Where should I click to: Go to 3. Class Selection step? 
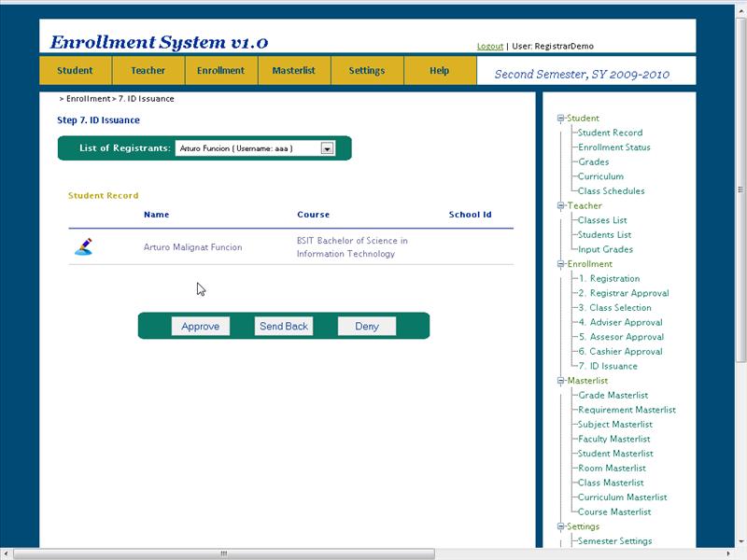pos(615,308)
